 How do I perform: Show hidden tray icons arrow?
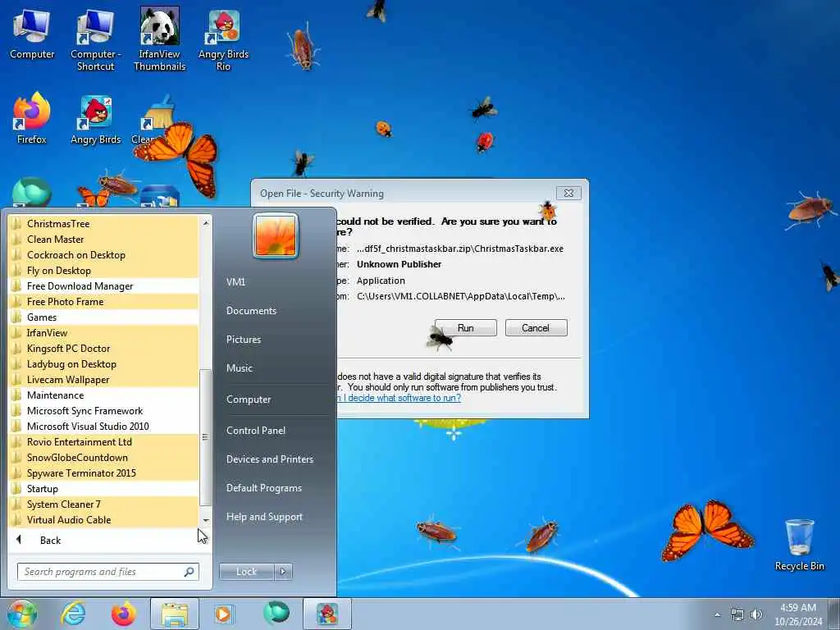click(717, 614)
